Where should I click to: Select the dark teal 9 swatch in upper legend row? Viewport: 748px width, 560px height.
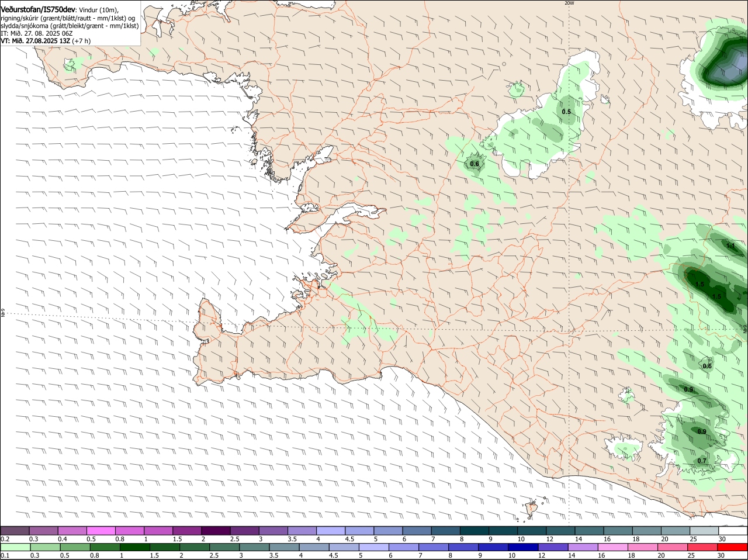[x=503, y=530]
